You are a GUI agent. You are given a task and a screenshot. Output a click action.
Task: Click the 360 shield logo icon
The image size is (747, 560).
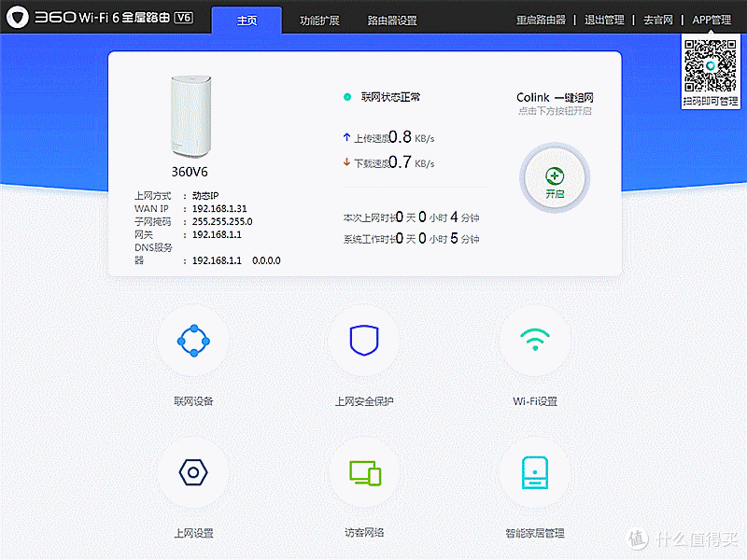18,17
